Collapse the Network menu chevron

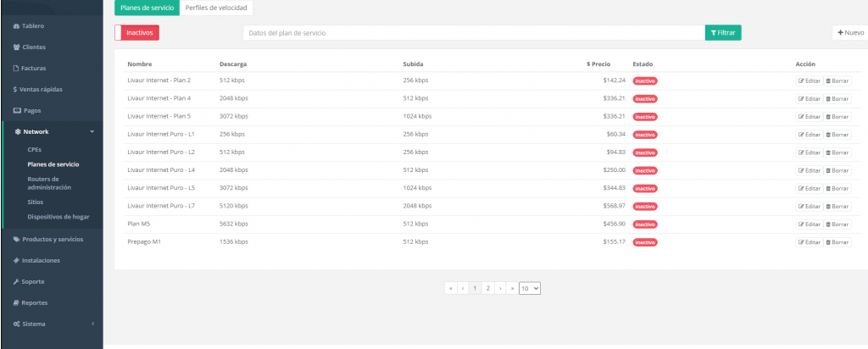(x=92, y=131)
